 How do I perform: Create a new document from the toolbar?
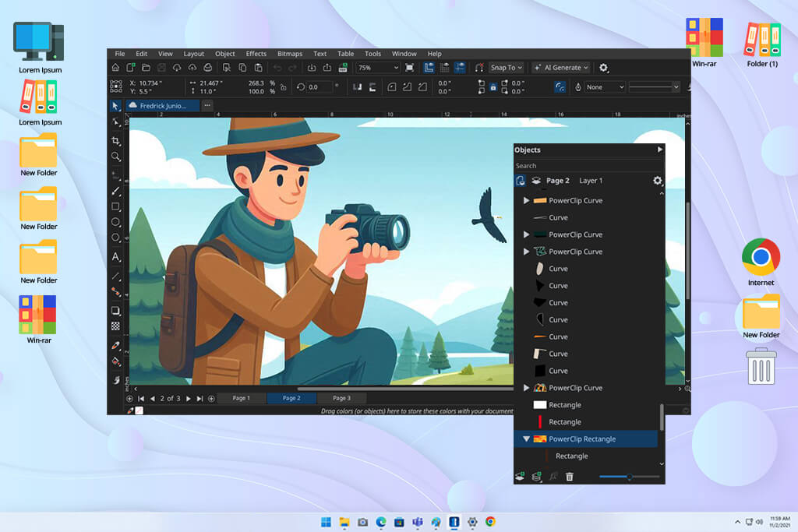[x=131, y=68]
